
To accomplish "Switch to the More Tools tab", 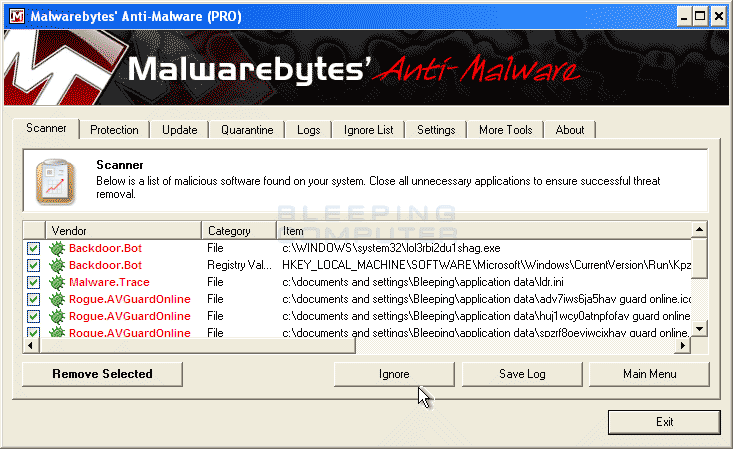I will 505,130.
